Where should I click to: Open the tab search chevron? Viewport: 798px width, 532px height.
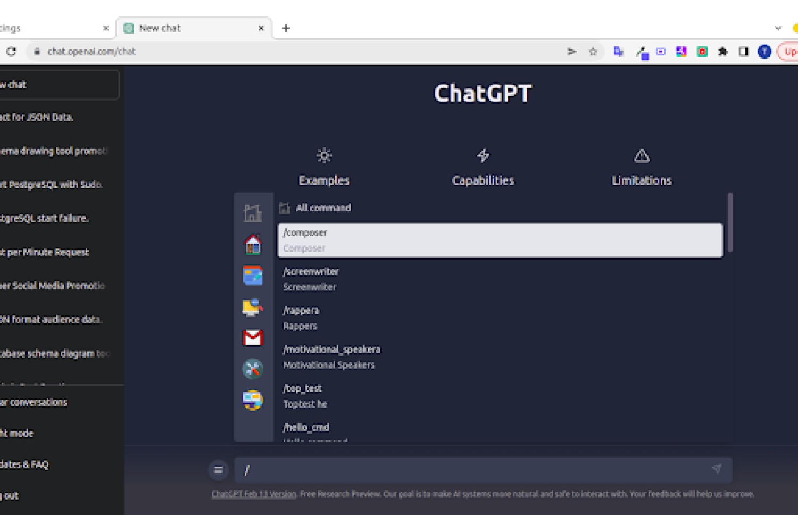tap(778, 28)
